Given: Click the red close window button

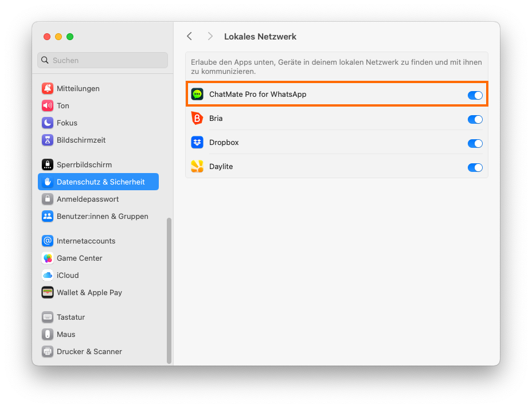Looking at the screenshot, I should click(47, 37).
